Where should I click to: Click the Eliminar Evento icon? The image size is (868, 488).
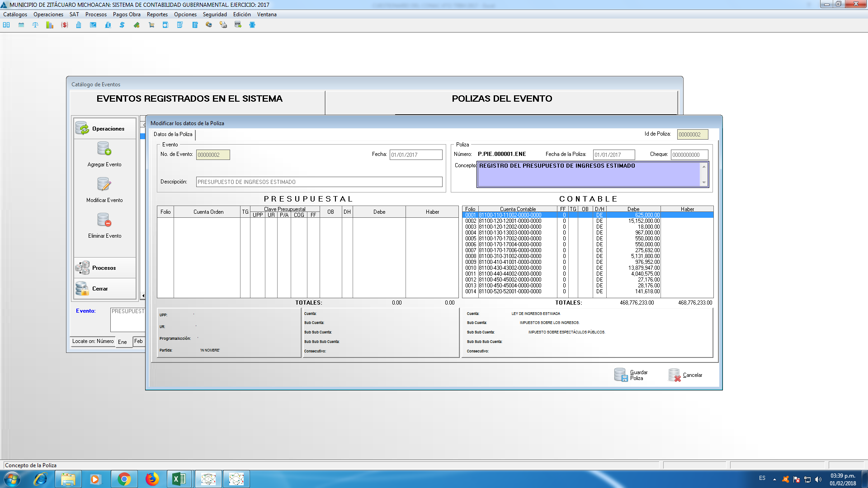tap(104, 220)
